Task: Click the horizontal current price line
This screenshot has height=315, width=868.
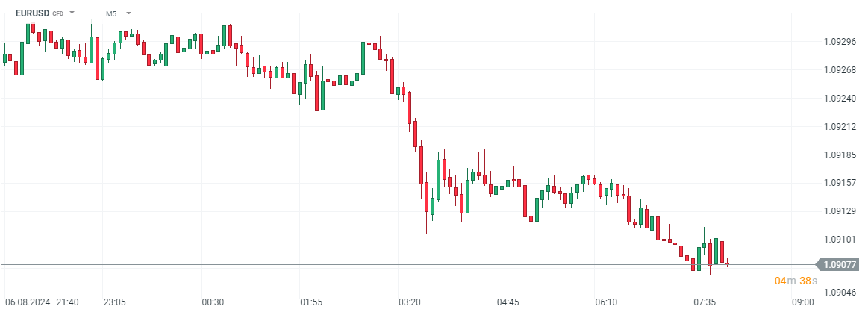Action: pos(373,264)
